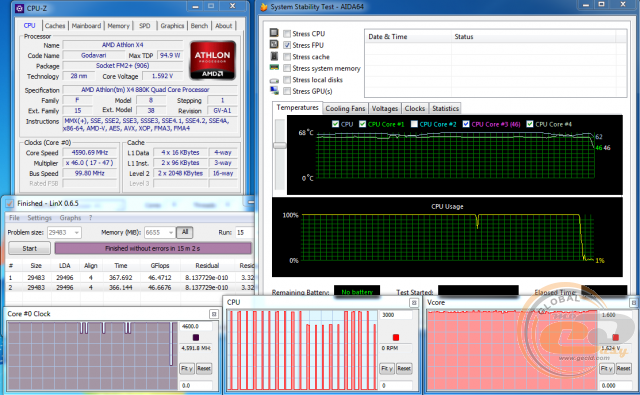Click the FPU icon beside Stress FPU
The width and height of the screenshot is (640, 395).
[274, 44]
